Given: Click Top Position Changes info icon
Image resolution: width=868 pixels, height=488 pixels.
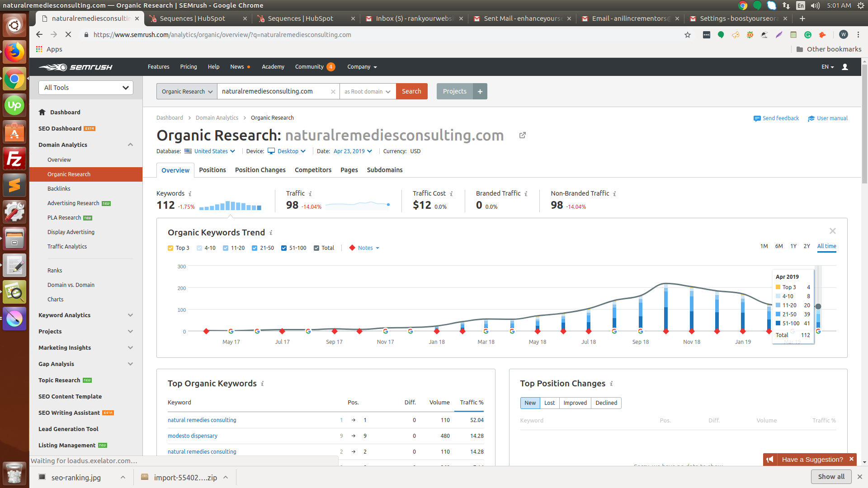Looking at the screenshot, I should coord(611,384).
